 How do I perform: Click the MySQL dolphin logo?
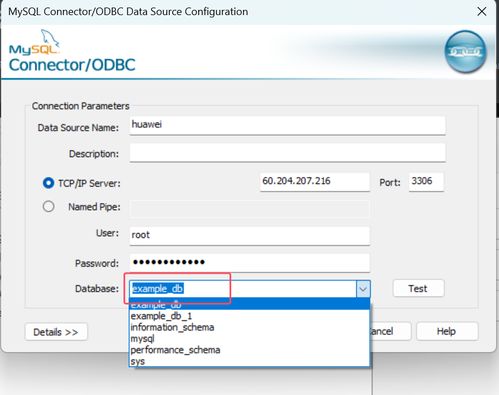(35, 42)
